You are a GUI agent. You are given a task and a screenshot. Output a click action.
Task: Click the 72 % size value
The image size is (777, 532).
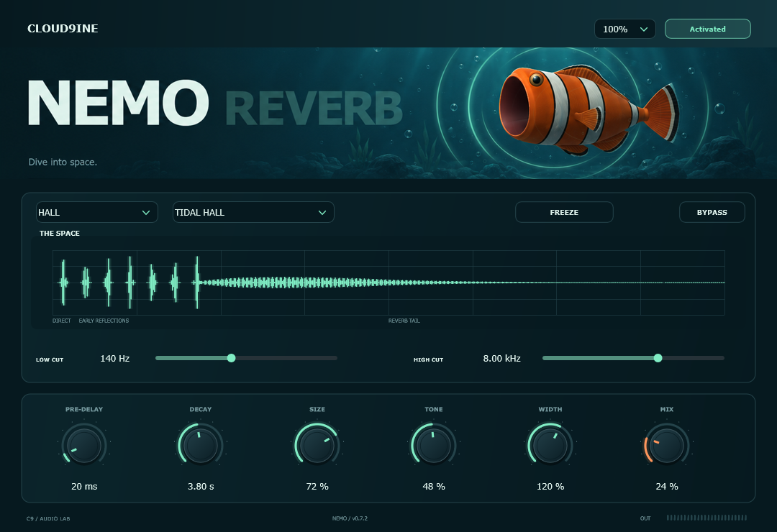pos(317,487)
